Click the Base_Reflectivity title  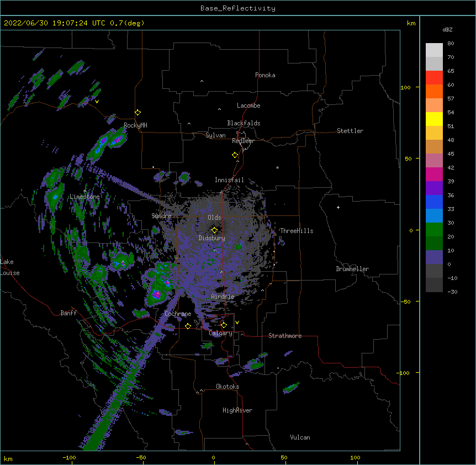[238, 8]
